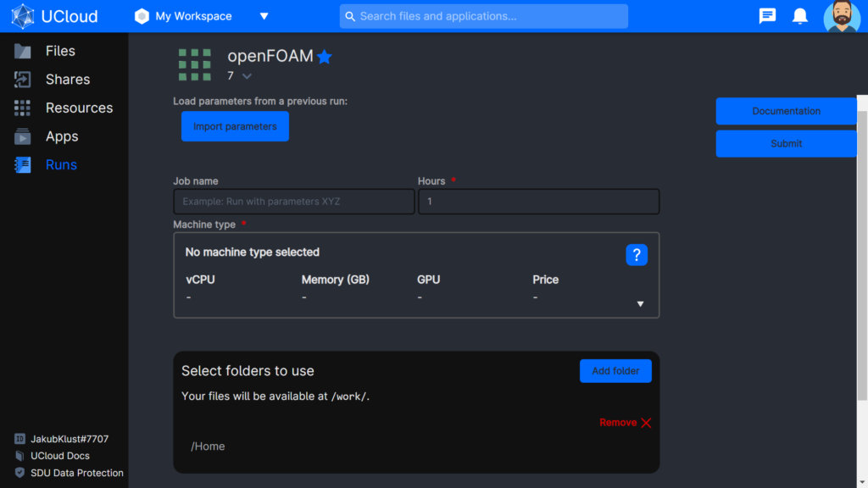Click the vertical page scrollbar
868x488 pixels.
(x=862, y=254)
